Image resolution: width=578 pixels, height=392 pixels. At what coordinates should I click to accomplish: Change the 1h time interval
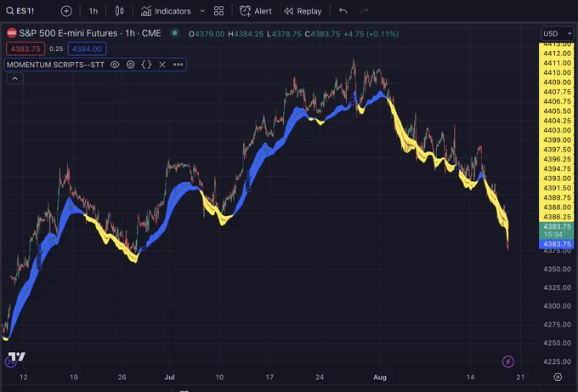(x=93, y=11)
